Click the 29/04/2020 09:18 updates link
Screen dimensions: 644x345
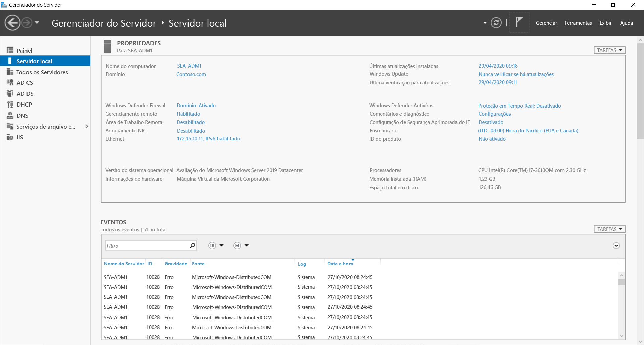click(x=498, y=66)
